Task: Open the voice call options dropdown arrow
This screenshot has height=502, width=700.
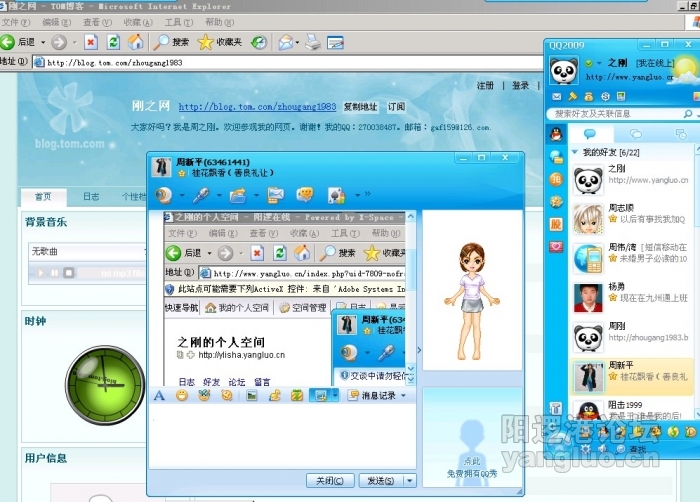Action: point(219,195)
